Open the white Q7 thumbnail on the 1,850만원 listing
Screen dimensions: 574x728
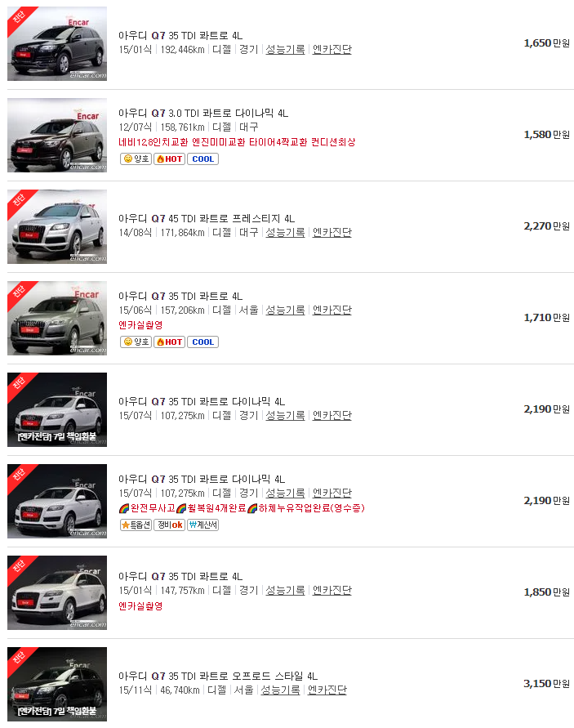pyautogui.click(x=56, y=592)
